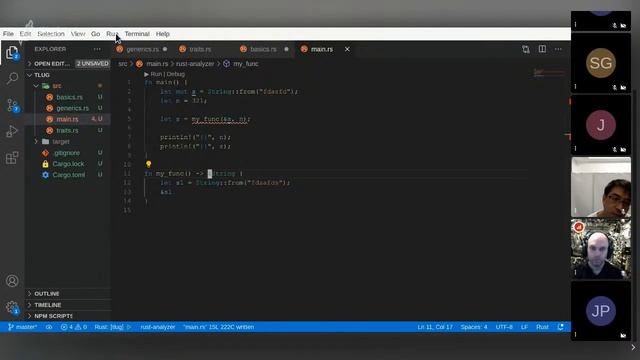Click src in the breadcrumb path

pos(122,64)
